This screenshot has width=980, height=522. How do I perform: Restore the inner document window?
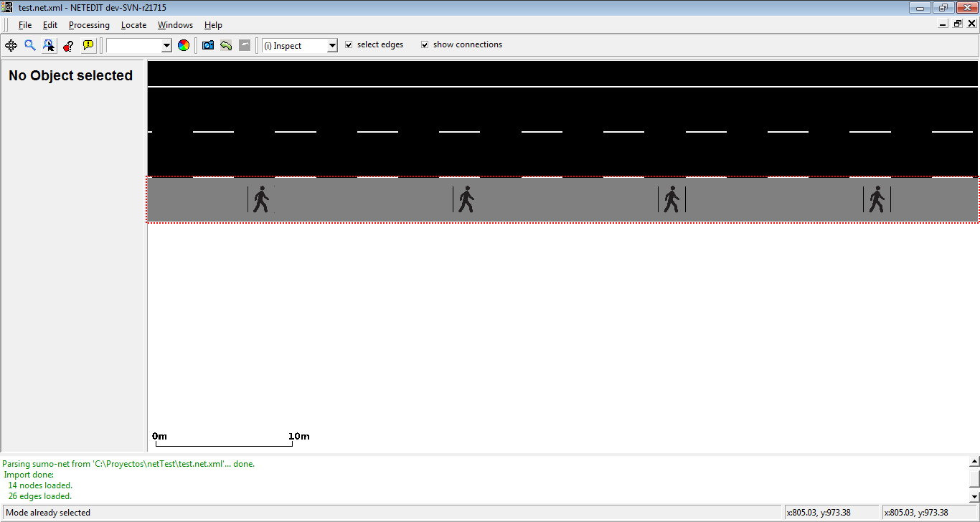coord(958,24)
